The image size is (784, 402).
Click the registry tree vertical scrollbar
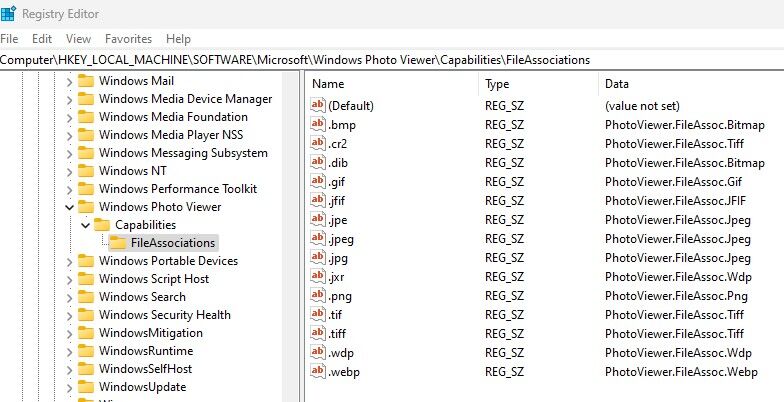point(290,236)
